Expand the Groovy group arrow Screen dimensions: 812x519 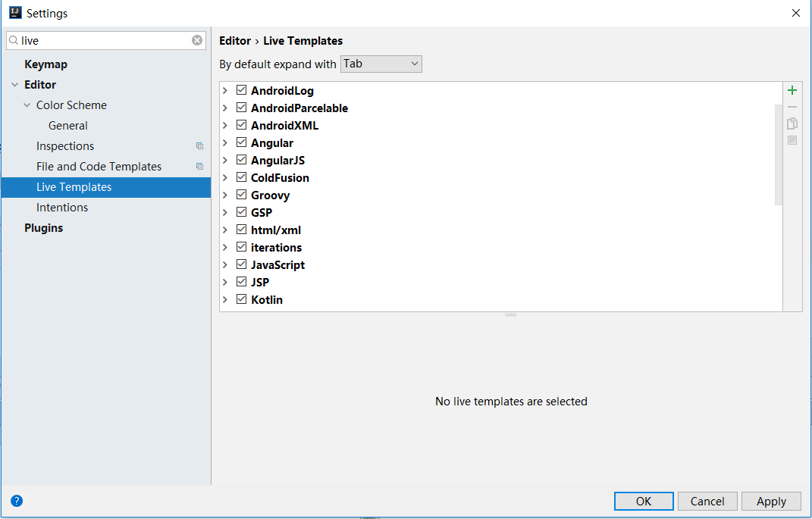coord(224,195)
